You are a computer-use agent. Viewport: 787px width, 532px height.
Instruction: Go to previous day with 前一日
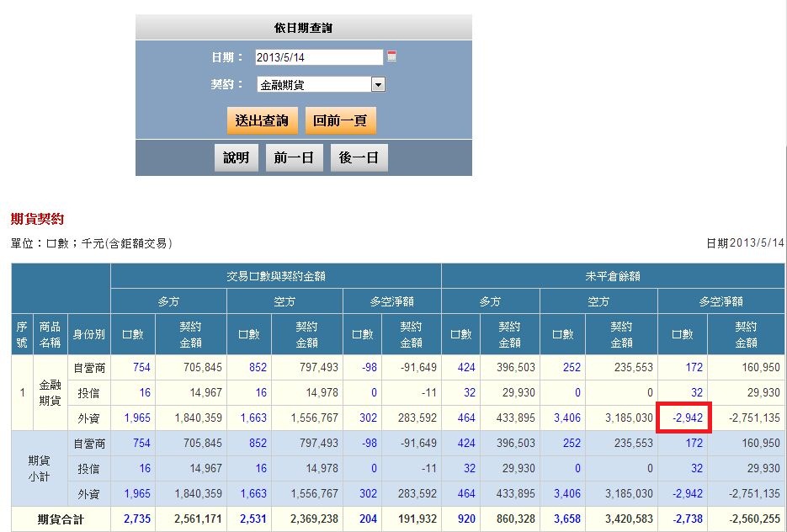tap(294, 157)
